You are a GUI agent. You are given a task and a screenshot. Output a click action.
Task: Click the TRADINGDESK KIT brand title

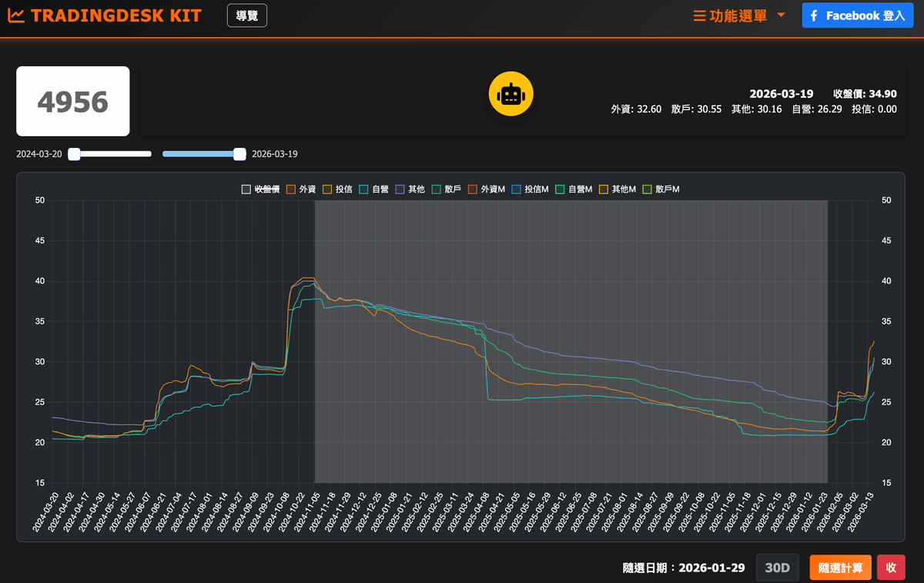tap(116, 15)
